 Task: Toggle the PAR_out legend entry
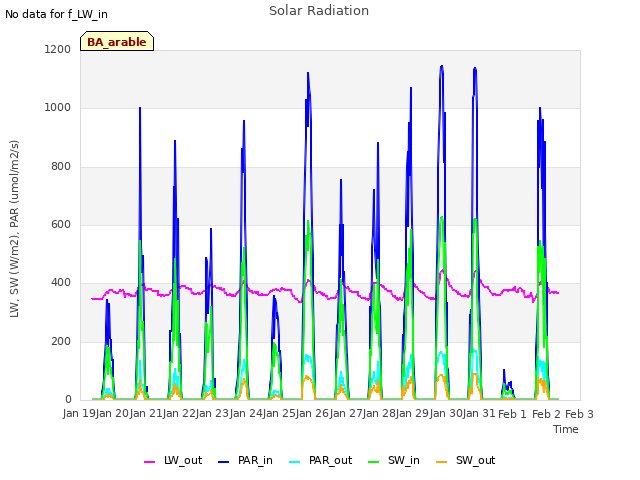point(321,460)
